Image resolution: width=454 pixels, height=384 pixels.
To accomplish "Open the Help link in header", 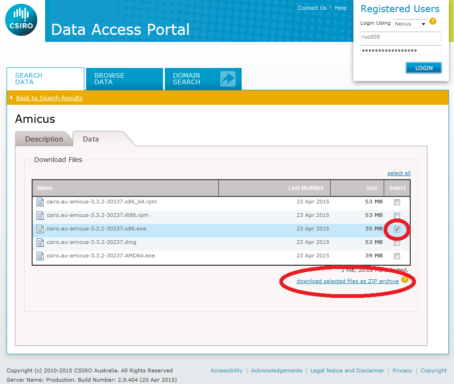I will click(x=340, y=8).
